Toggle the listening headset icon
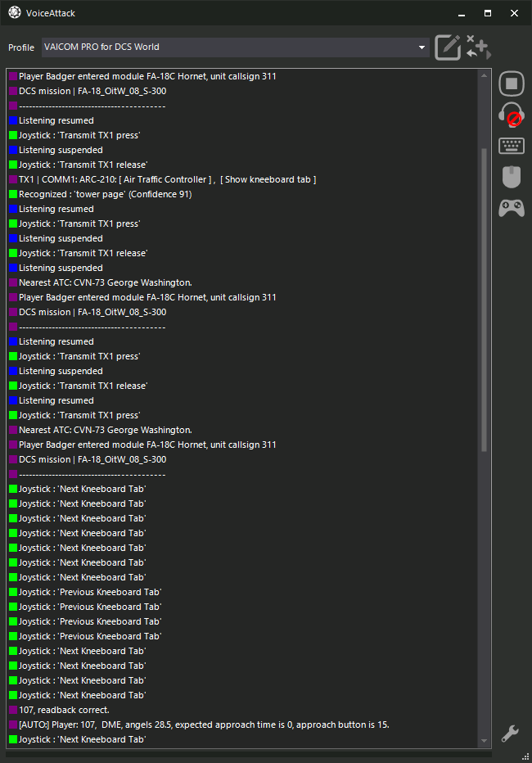Viewport: 532px width, 763px height. tap(511, 115)
